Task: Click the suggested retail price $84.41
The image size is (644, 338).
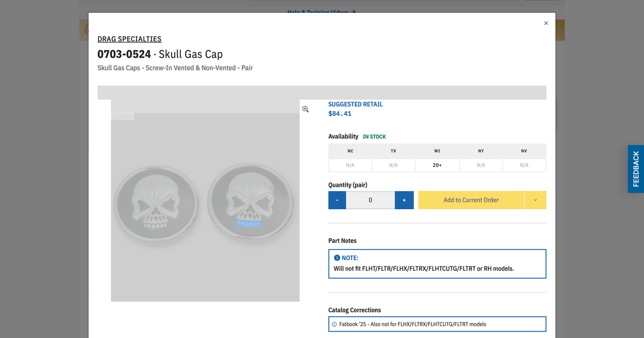Action: tap(340, 114)
